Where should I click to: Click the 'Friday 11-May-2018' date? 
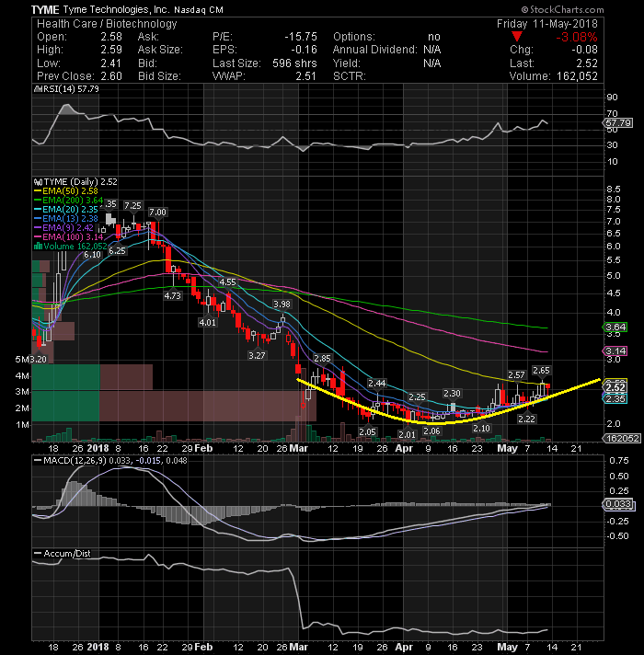tap(547, 24)
